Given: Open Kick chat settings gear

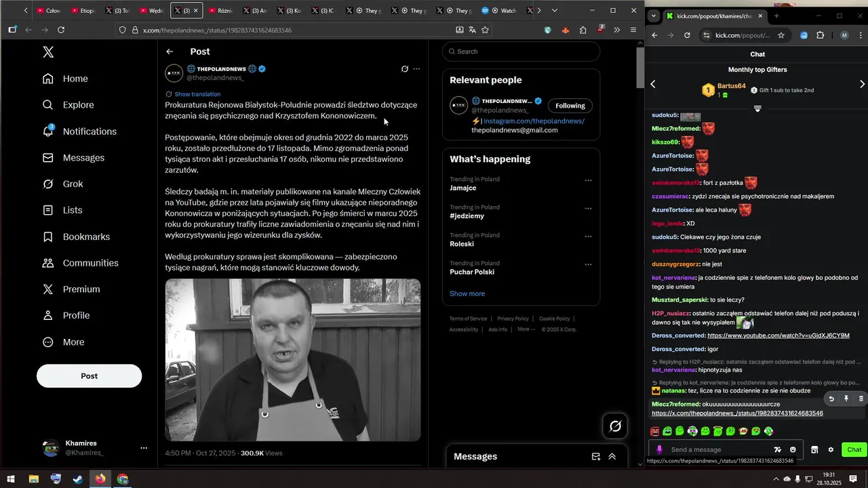Looking at the screenshot, I should pos(831,449).
